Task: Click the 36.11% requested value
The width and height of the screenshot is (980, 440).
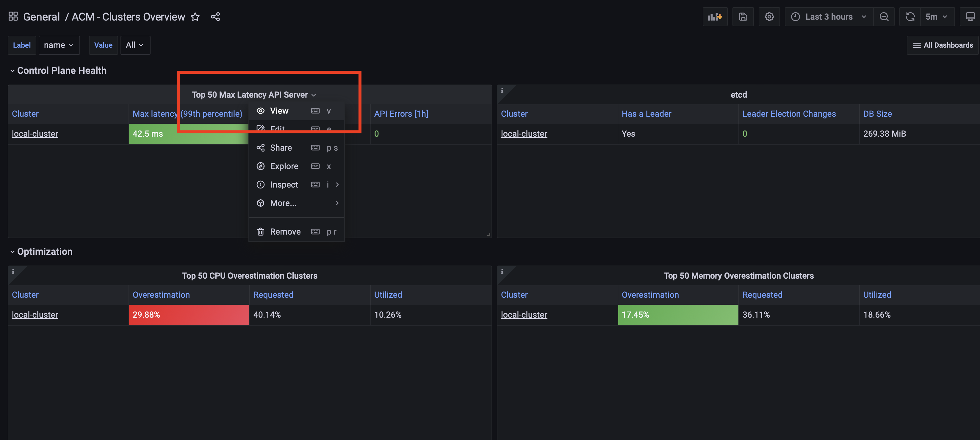Action: (756, 315)
